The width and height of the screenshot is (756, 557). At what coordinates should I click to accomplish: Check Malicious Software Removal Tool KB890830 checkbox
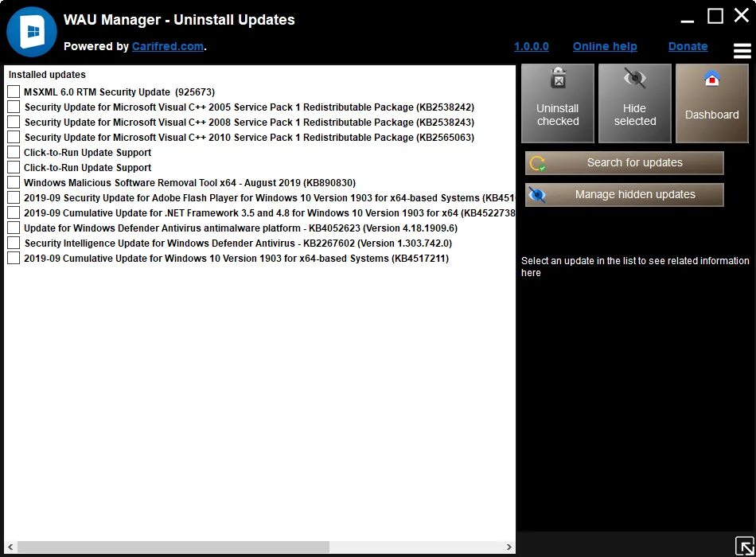pyautogui.click(x=14, y=182)
